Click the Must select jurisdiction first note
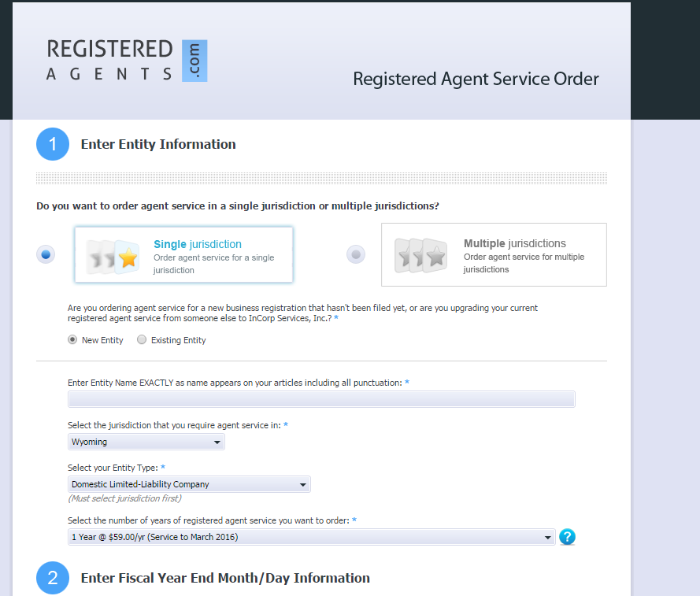Image resolution: width=700 pixels, height=596 pixels. 124,498
